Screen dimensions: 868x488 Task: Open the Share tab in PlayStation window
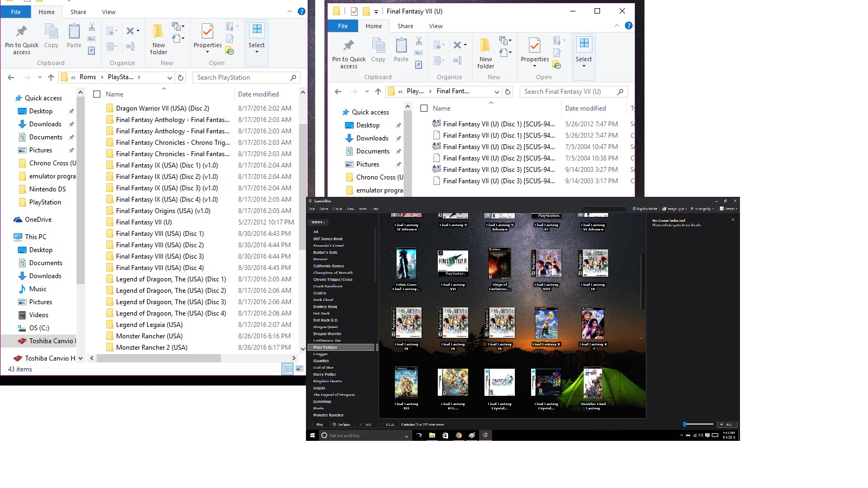tap(78, 12)
